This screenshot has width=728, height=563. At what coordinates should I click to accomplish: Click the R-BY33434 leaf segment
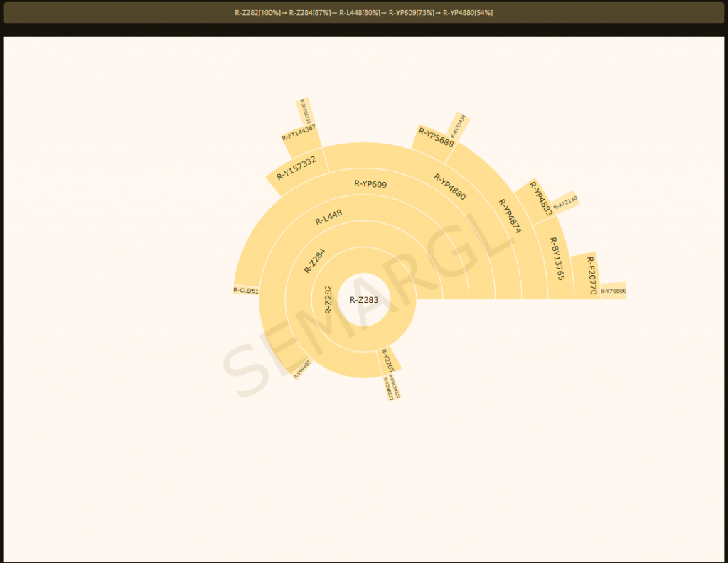pos(459,125)
